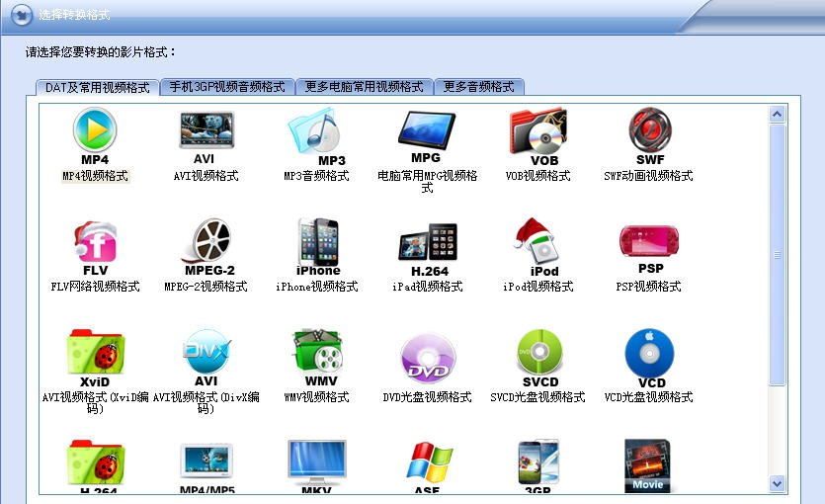
Task: Click the MP3音频格式 label
Action: tap(317, 176)
